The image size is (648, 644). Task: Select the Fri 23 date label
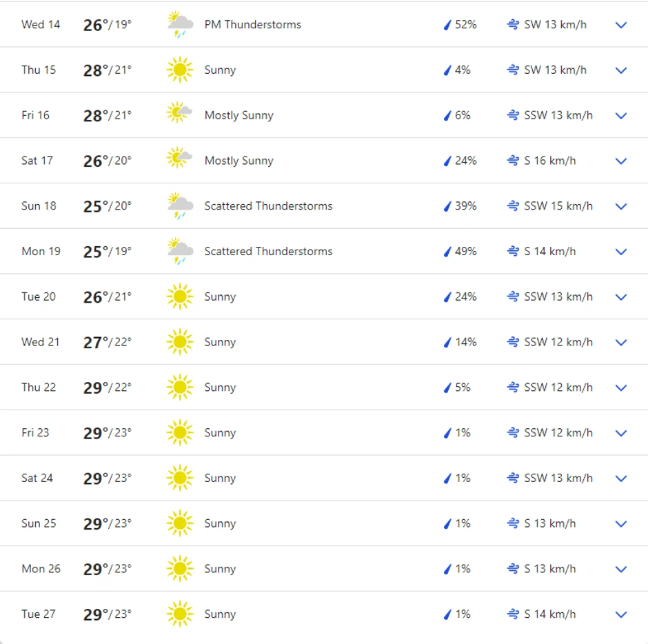tap(36, 433)
